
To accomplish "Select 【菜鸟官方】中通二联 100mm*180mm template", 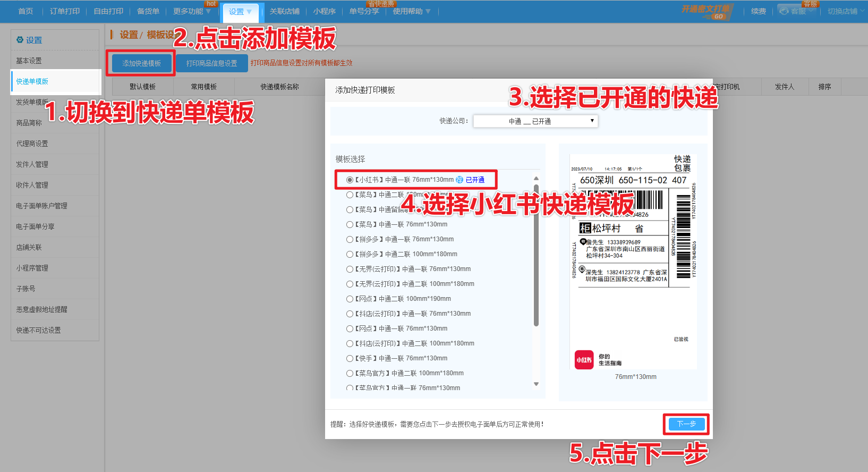I will 350,373.
